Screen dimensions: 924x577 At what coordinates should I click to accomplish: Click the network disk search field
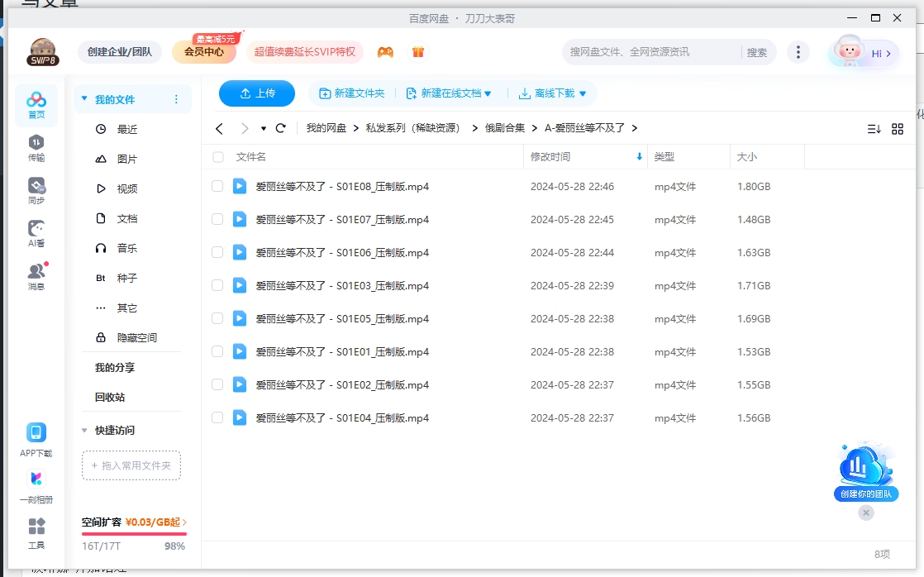click(x=653, y=50)
